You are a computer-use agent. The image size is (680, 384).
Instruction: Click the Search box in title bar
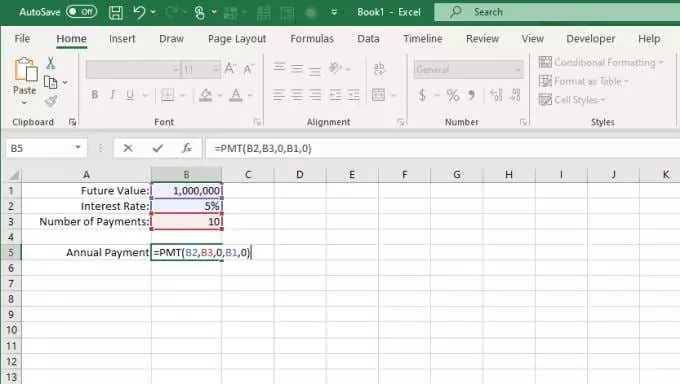pos(557,12)
